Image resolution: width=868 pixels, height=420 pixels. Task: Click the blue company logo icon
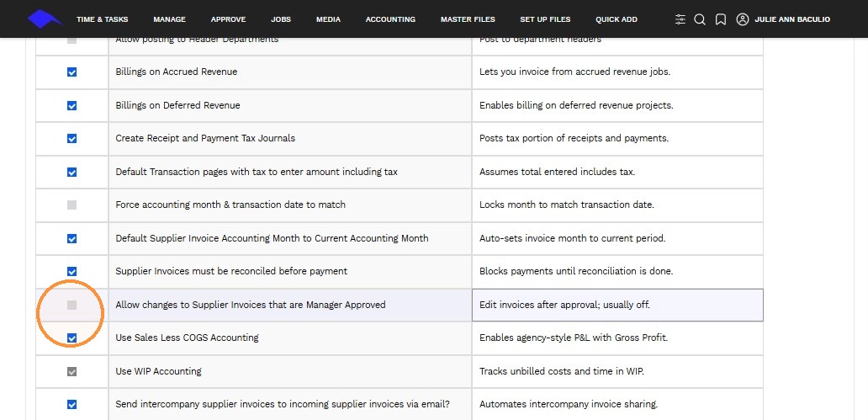click(x=45, y=19)
